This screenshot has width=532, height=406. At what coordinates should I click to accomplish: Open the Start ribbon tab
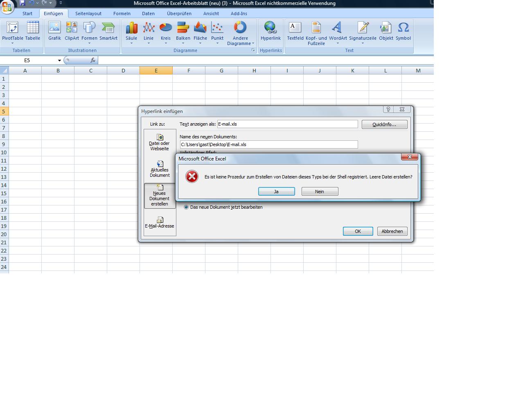(x=27, y=14)
